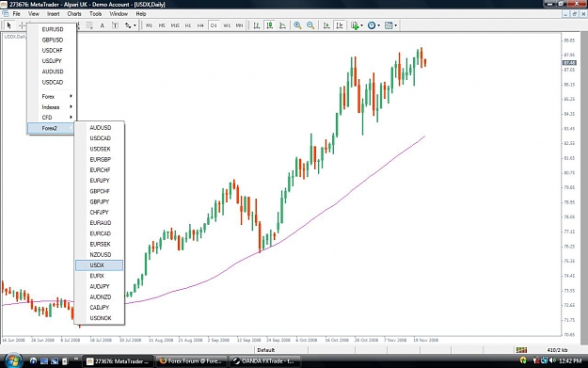588x368 pixels.
Task: Select the text A tool
Action: coord(102,25)
